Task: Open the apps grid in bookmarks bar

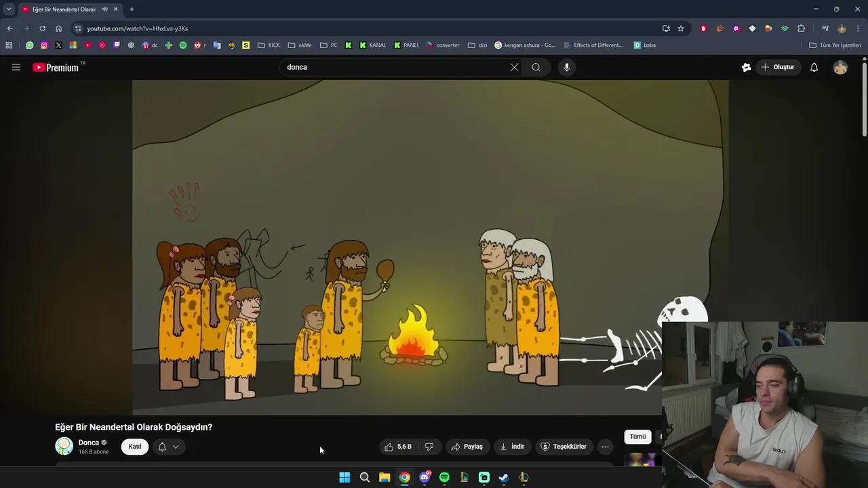Action: 9,45
